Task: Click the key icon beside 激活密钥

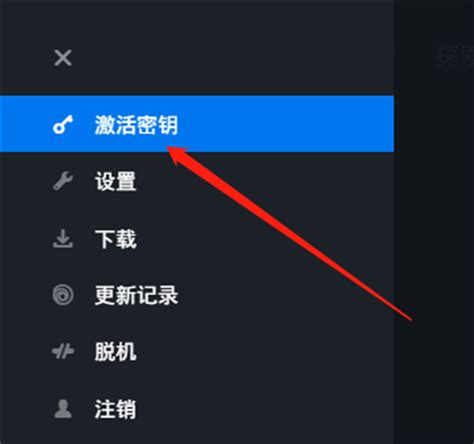Action: point(63,125)
